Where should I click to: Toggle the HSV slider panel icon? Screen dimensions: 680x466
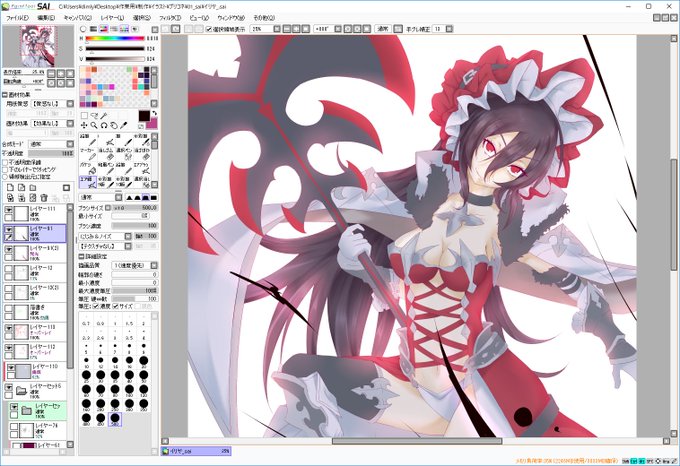coord(104,29)
